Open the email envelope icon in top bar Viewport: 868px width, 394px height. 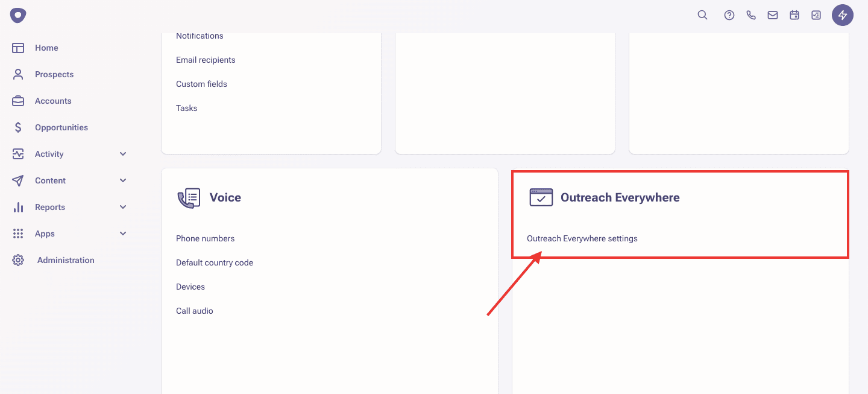tap(773, 16)
